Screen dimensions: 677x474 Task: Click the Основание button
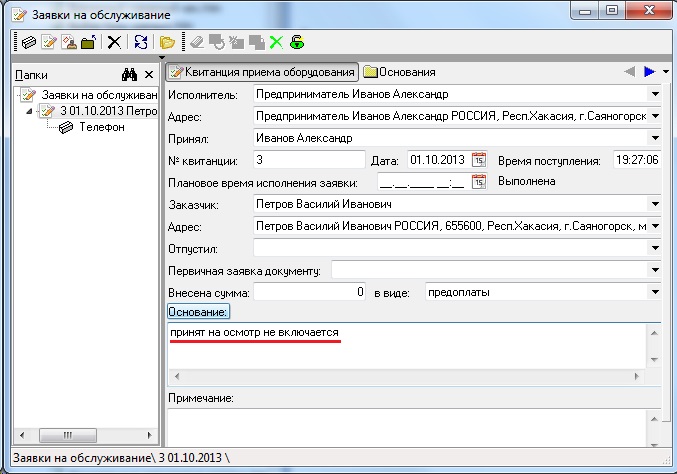[198, 312]
